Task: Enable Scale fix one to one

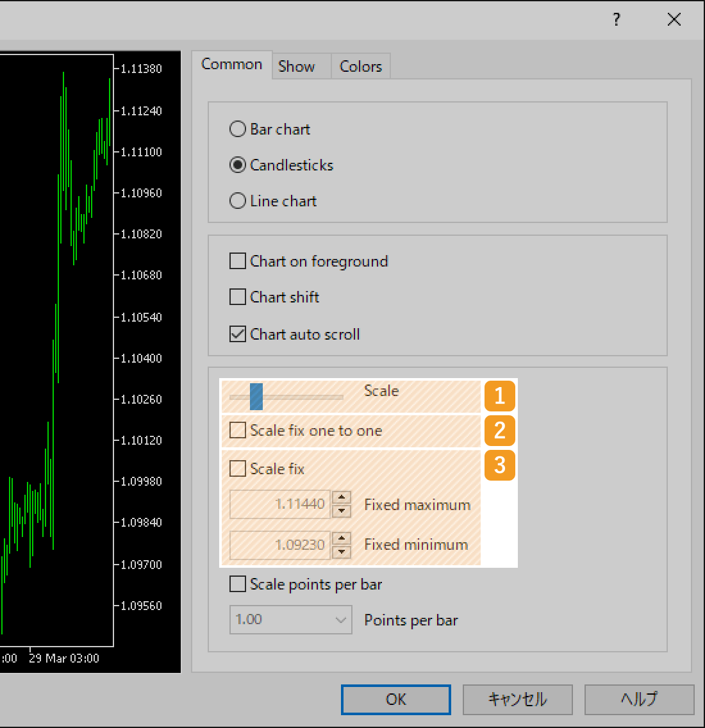Action: pyautogui.click(x=237, y=430)
